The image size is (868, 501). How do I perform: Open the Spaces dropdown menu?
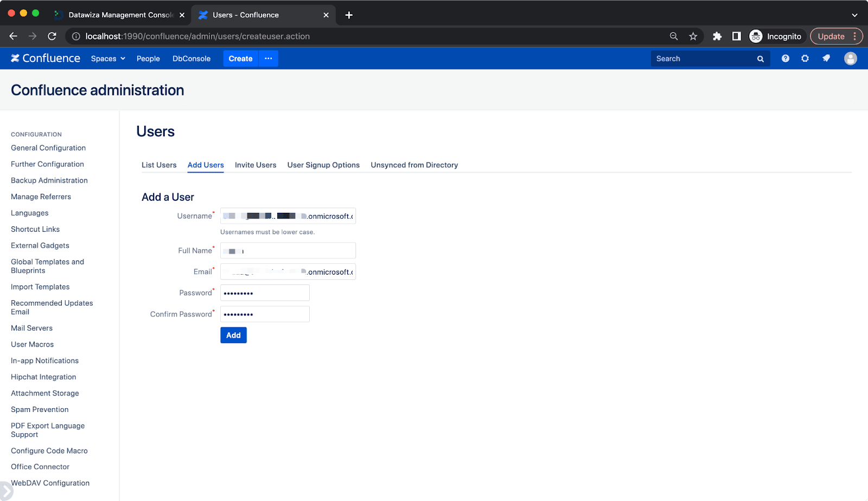(108, 59)
